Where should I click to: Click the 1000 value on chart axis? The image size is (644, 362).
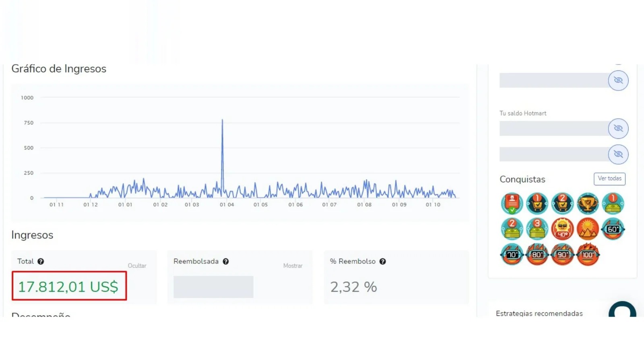pyautogui.click(x=27, y=98)
